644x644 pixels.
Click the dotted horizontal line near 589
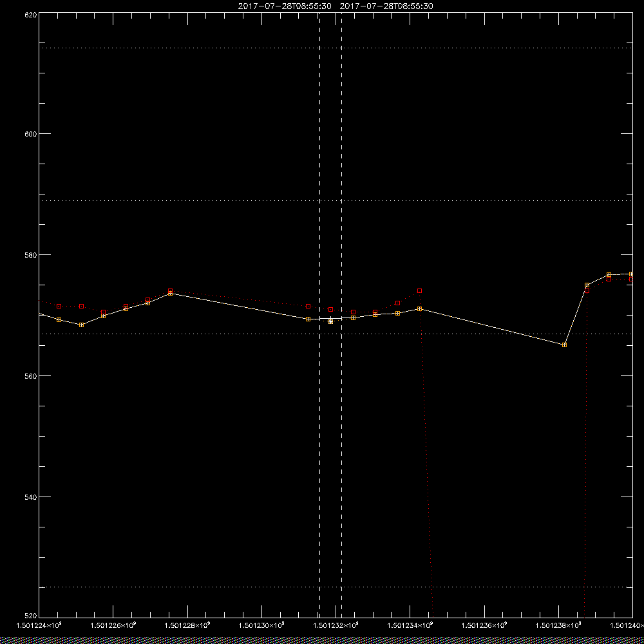pyautogui.click(x=336, y=200)
